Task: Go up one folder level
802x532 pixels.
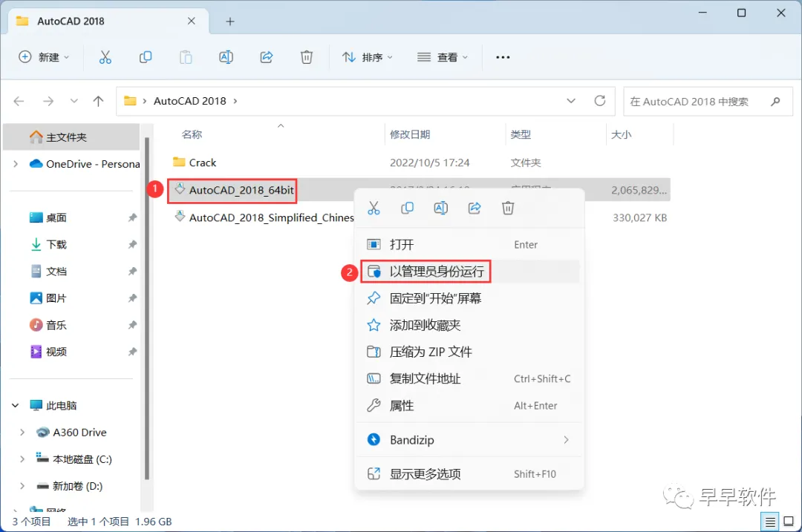Action: [98, 101]
